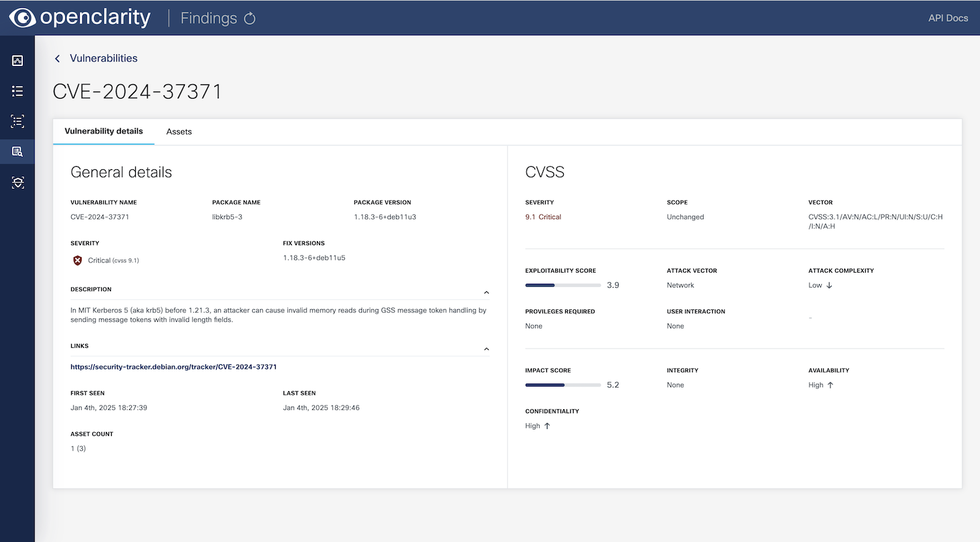Screen dimensions: 980x542
Task: Click the Network attack vector value
Action: pyautogui.click(x=680, y=285)
